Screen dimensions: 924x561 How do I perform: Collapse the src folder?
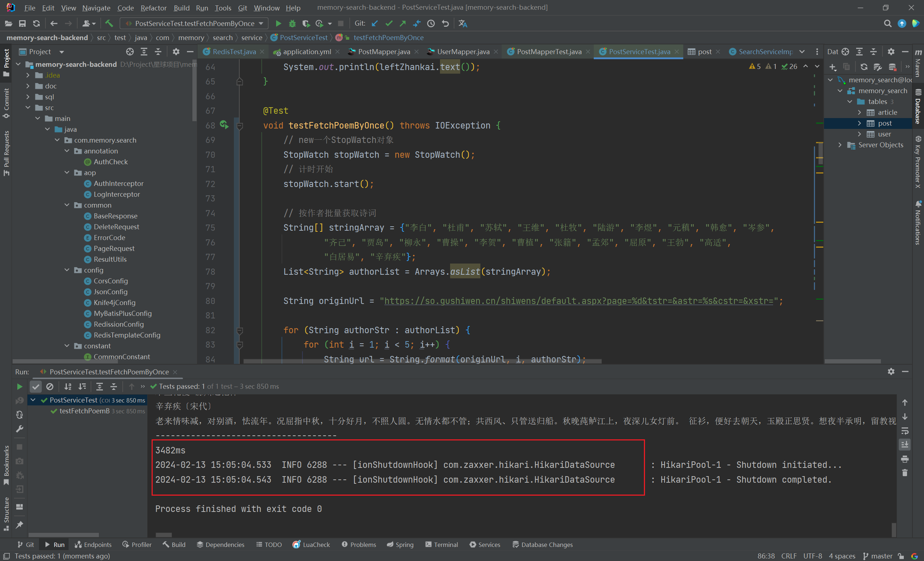(x=28, y=108)
